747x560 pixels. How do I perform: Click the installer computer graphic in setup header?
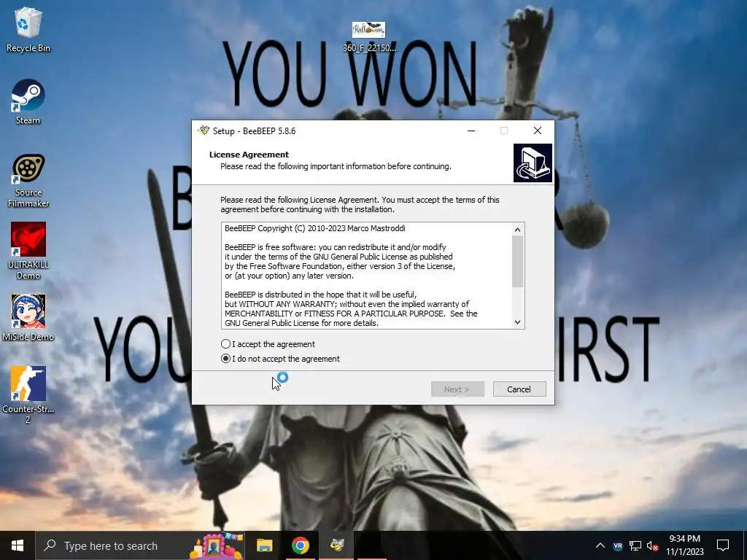point(533,163)
